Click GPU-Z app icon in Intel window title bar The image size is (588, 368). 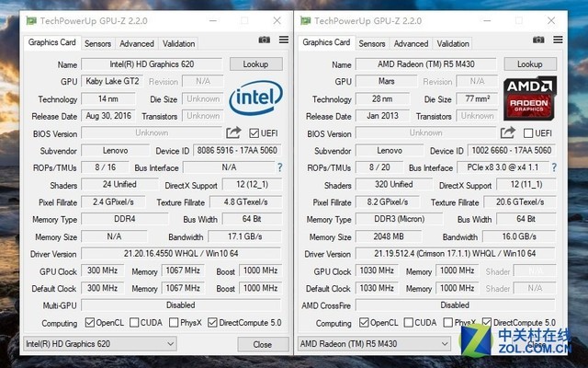[31, 20]
